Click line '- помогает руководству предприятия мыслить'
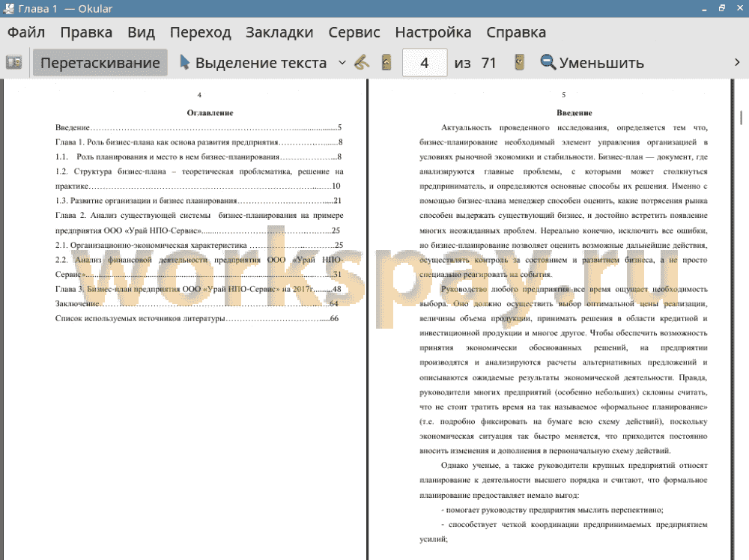Viewport: 749px width, 560px height. pos(552,510)
